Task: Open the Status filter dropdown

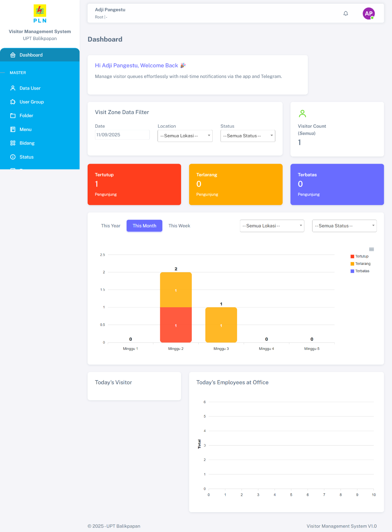Action: point(248,136)
